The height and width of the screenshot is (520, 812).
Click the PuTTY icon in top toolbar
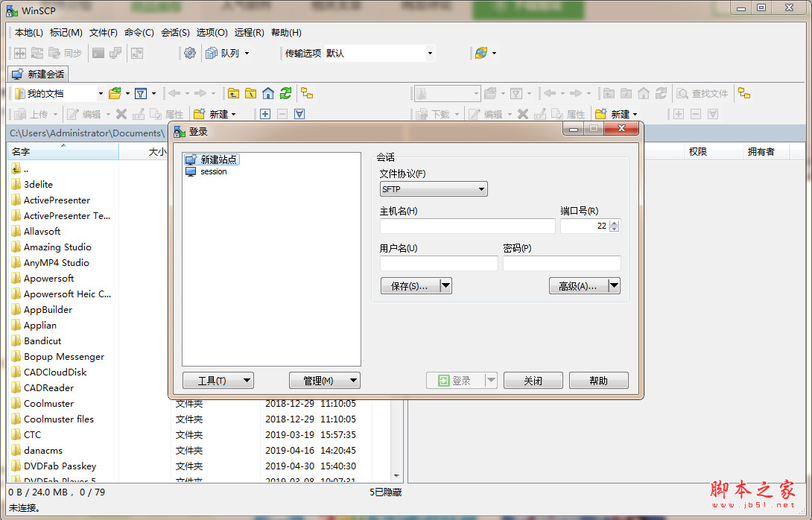(115, 53)
